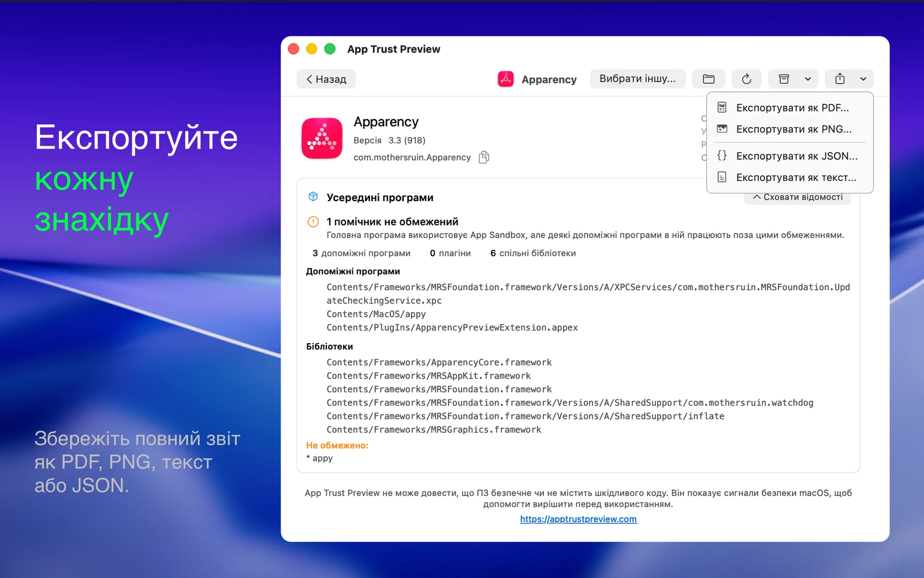924x578 pixels.
Task: Click the text file icon in export menu
Action: [x=722, y=177]
